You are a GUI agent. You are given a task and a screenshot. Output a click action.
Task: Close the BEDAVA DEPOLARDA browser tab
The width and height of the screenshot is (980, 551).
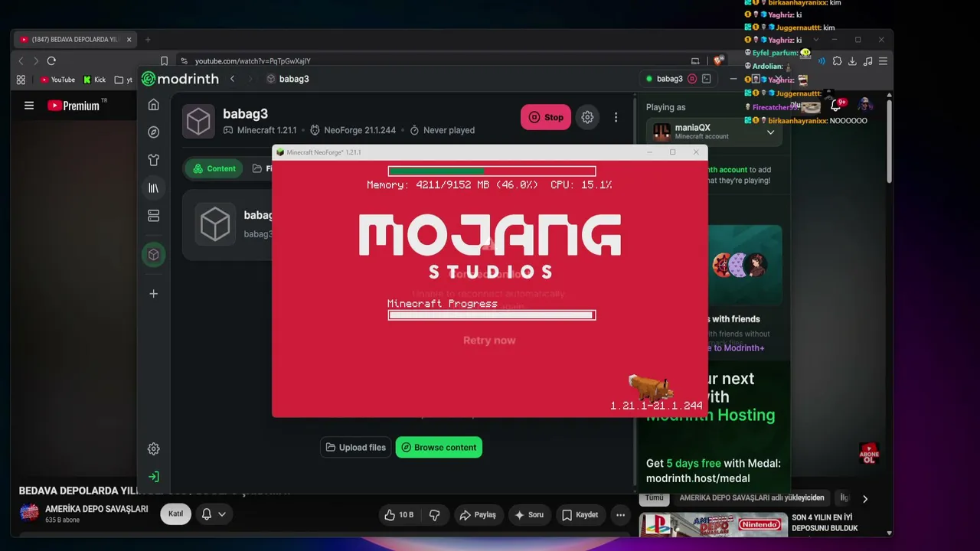[x=129, y=40]
